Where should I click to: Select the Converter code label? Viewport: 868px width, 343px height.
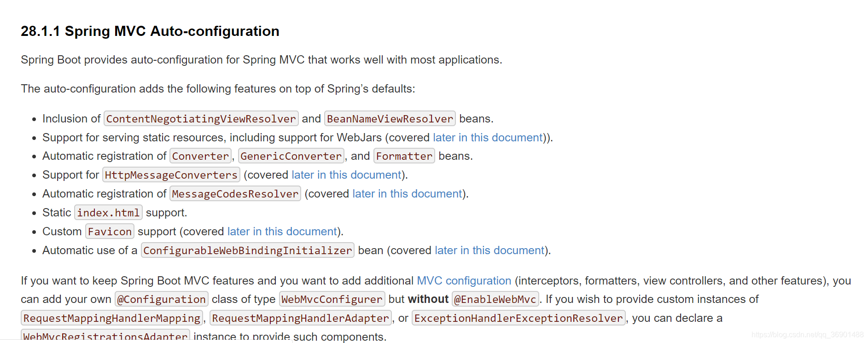[200, 156]
